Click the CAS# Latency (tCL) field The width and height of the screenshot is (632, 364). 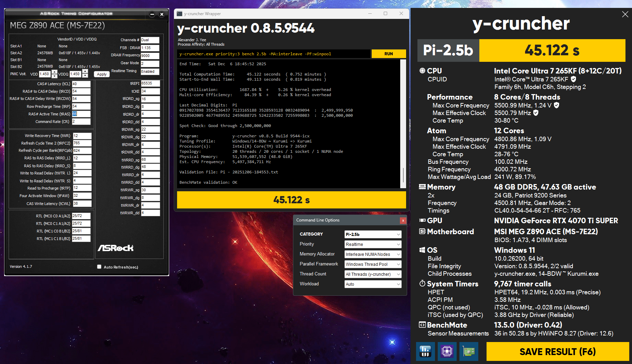click(x=81, y=84)
